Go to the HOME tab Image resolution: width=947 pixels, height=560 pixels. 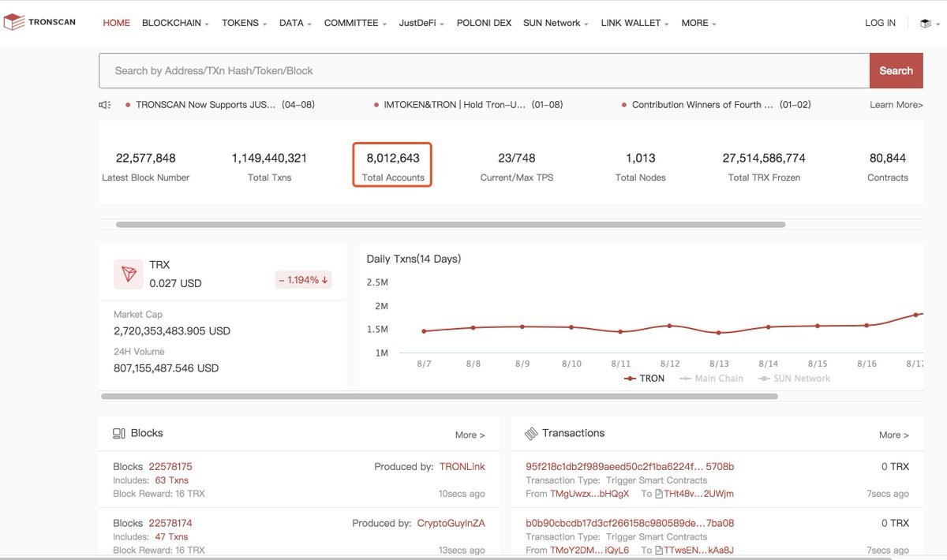116,23
